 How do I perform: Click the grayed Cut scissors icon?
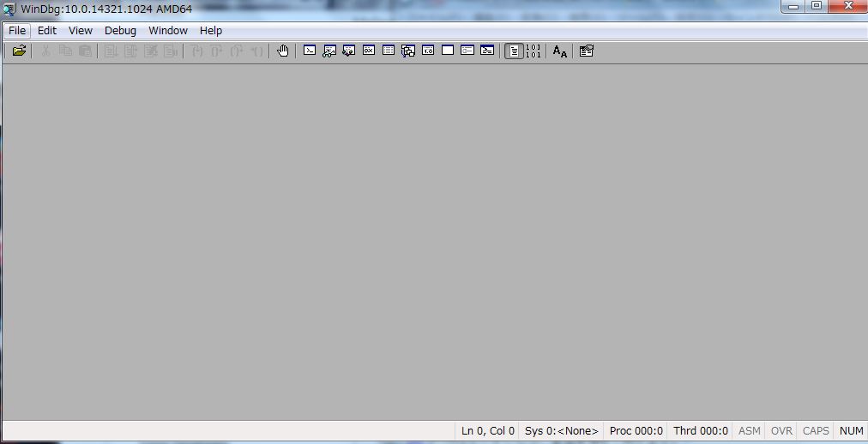[46, 51]
